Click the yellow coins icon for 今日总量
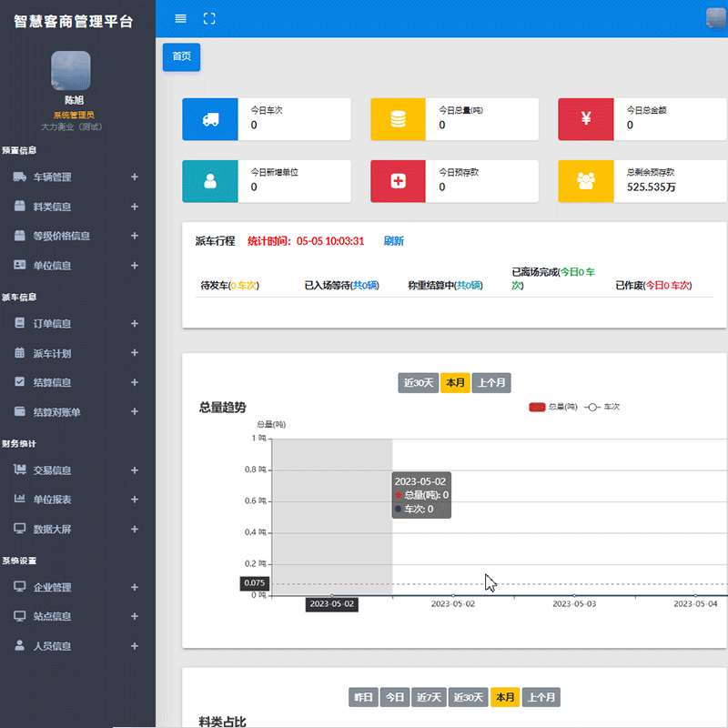 398,119
